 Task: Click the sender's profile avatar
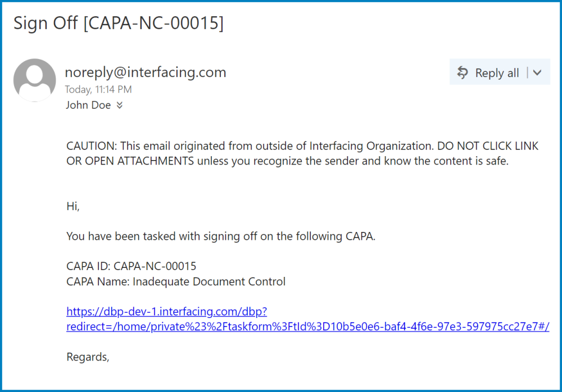[34, 80]
